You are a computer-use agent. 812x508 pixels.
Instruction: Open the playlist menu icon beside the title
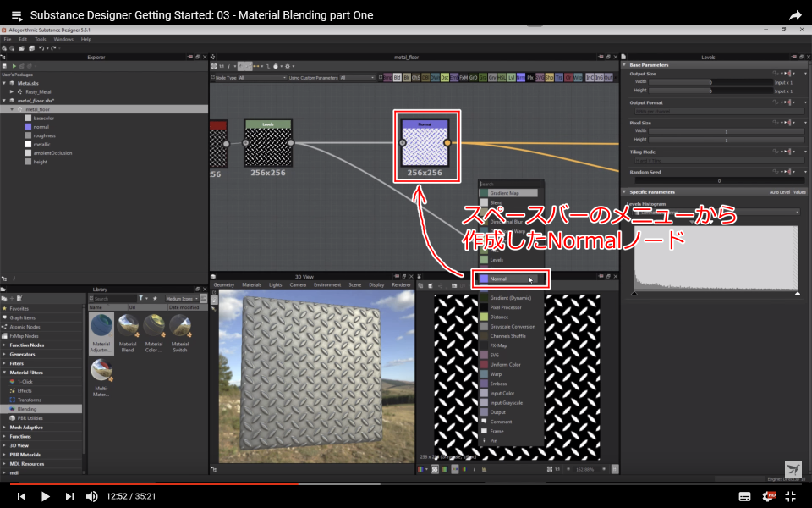(x=17, y=15)
